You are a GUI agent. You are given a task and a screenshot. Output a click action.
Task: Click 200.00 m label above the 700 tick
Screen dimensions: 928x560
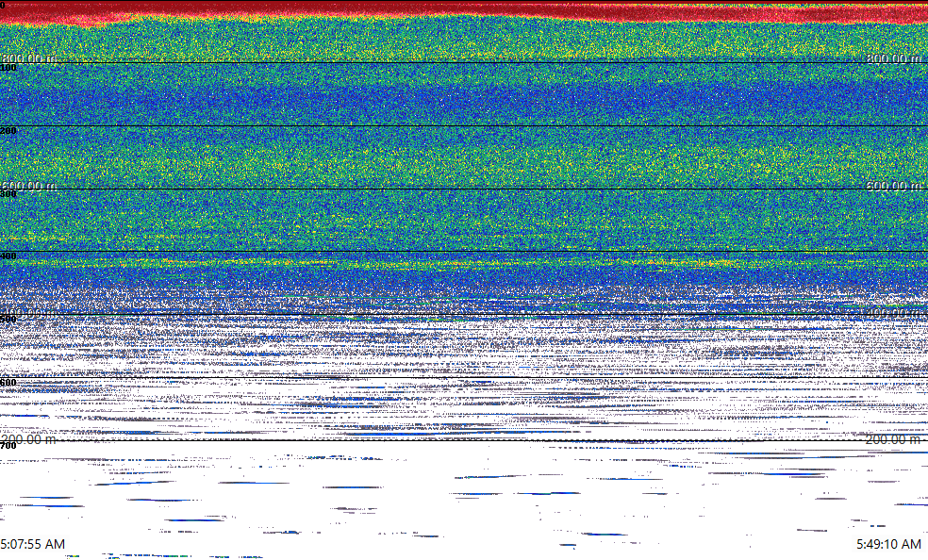pos(28,438)
